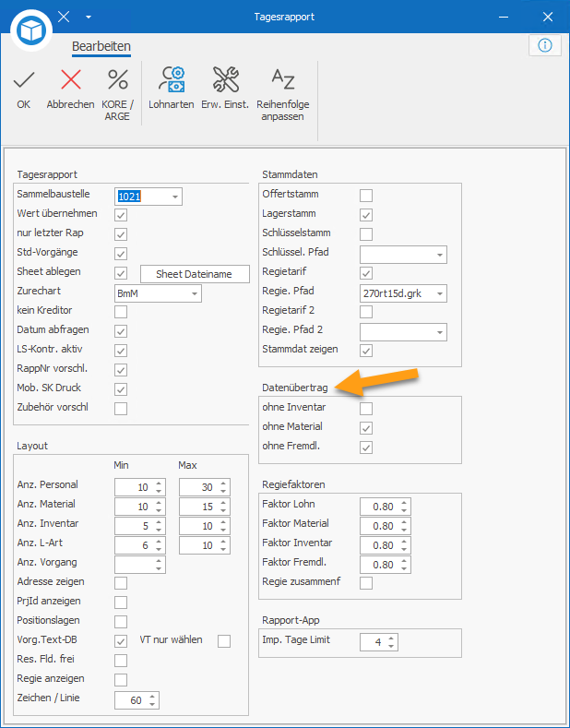Click Anz. Material Max stepper field
Image resolution: width=570 pixels, height=728 pixels.
click(205, 507)
